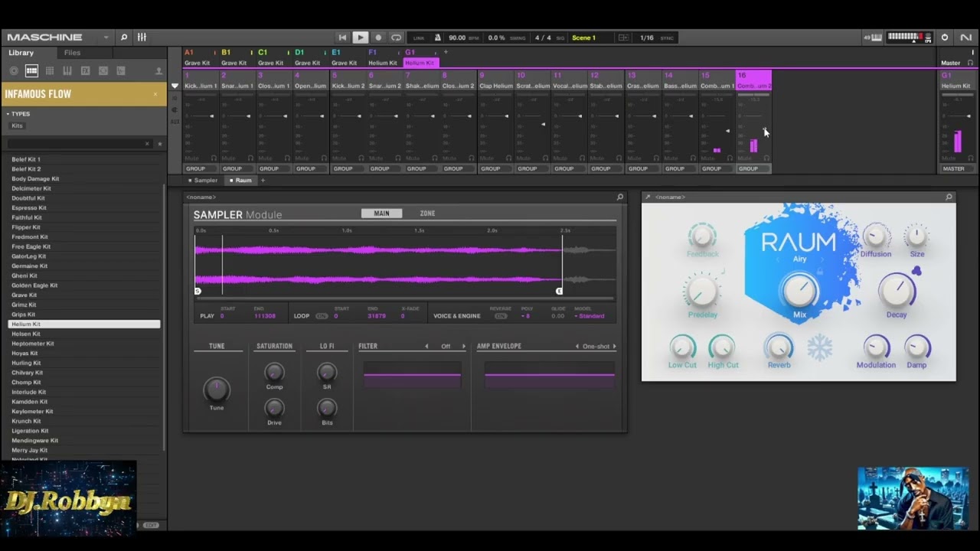Open preset search in Raum panel header
Screen dimensions: 980x551
(949, 197)
